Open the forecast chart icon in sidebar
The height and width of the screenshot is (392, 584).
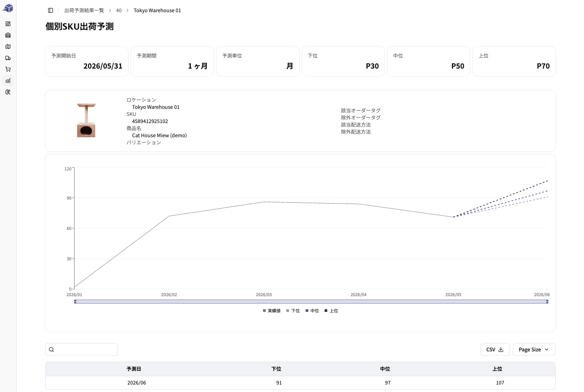coord(8,80)
